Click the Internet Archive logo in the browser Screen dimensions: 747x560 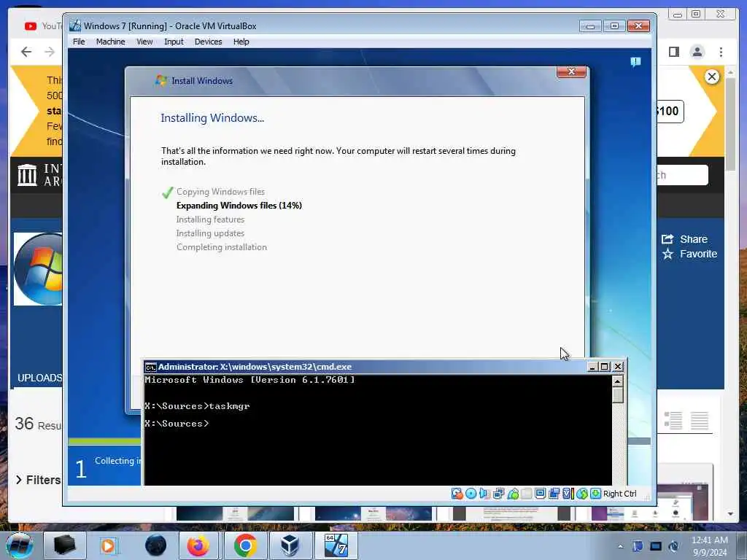click(39, 175)
